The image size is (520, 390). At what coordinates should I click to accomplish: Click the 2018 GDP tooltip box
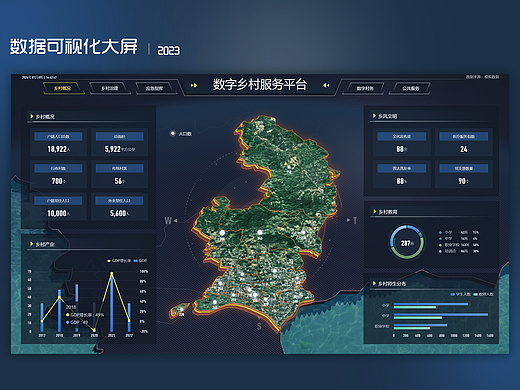(x=85, y=315)
